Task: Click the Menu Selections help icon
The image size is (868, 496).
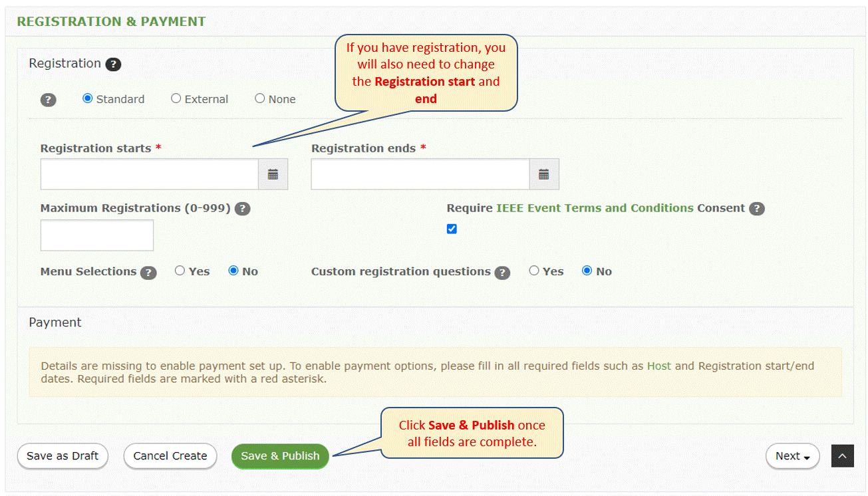Action: [149, 273]
